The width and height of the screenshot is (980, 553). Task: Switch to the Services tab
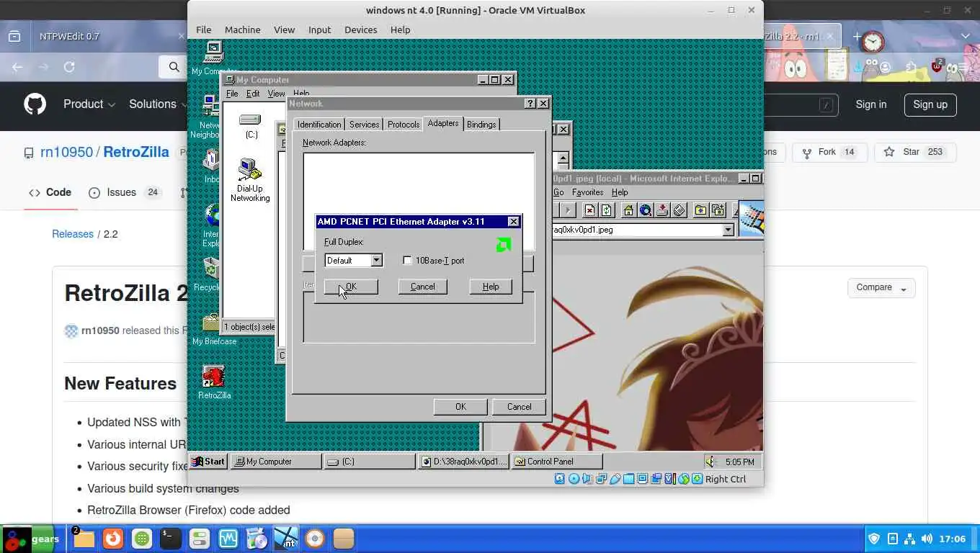tap(364, 125)
